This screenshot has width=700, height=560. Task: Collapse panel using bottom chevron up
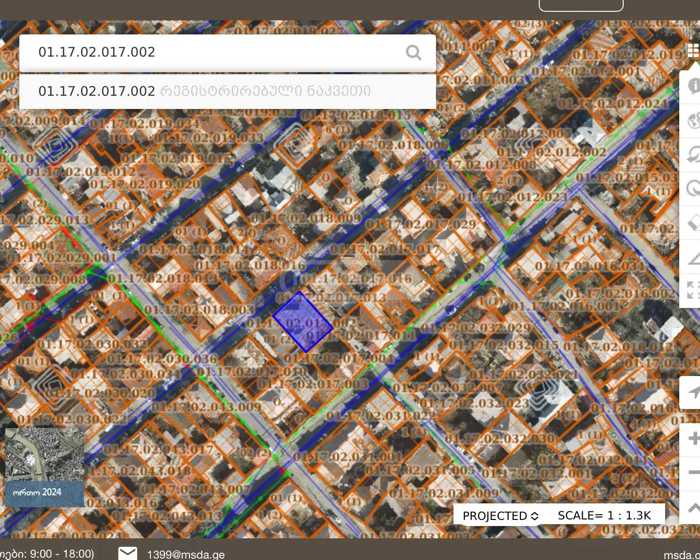(x=693, y=507)
